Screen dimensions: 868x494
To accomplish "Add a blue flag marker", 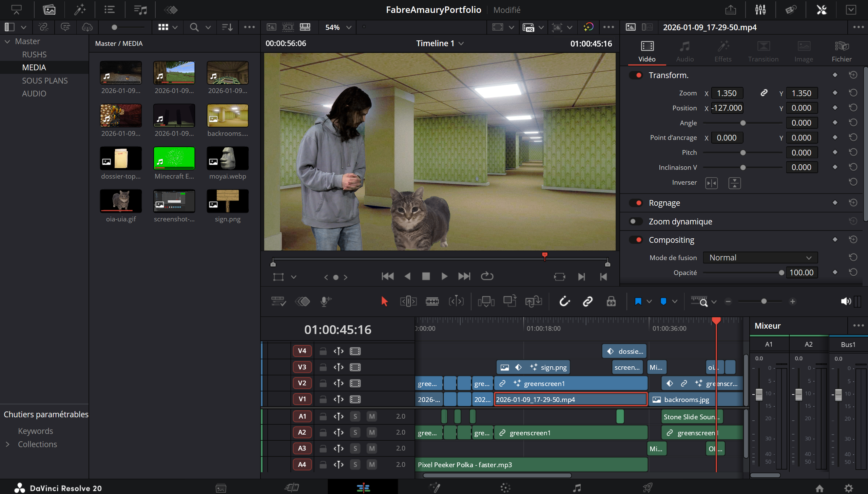I will coord(638,301).
